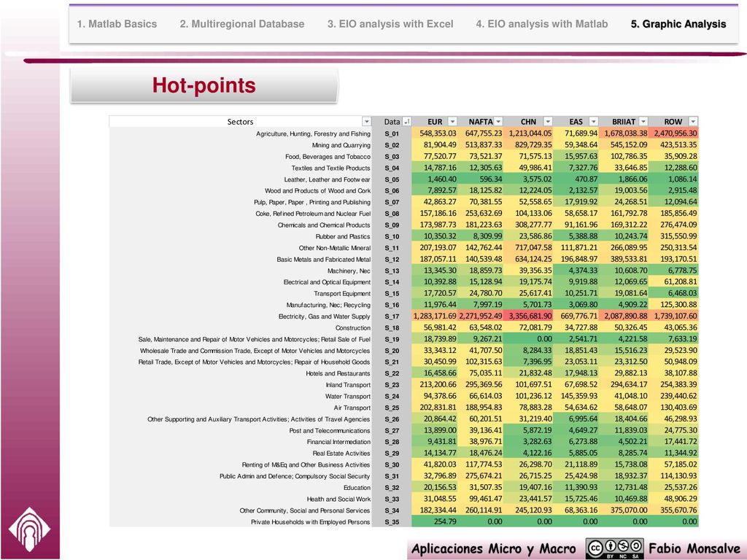
Task: Open the EAS column filter dropdown
Action: point(593,122)
